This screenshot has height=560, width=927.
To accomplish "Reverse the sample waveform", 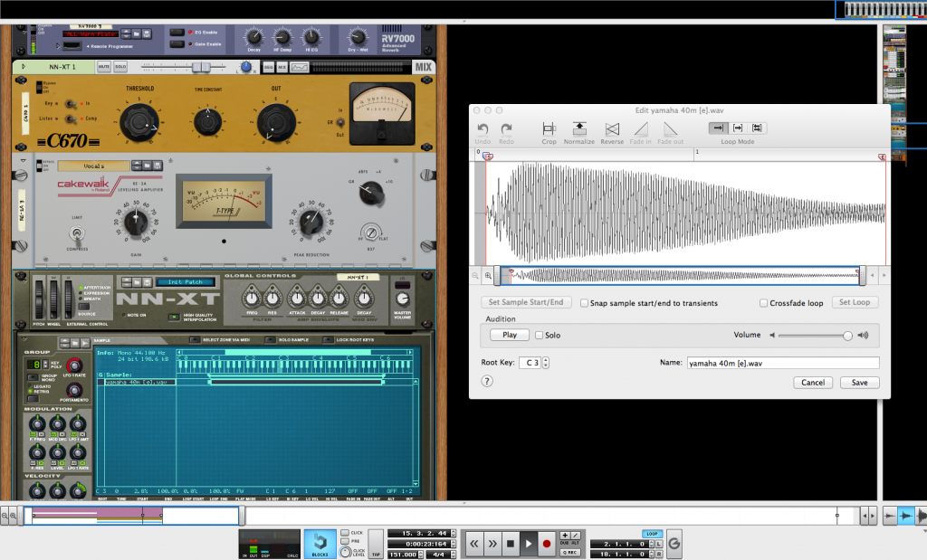I will coord(612,134).
